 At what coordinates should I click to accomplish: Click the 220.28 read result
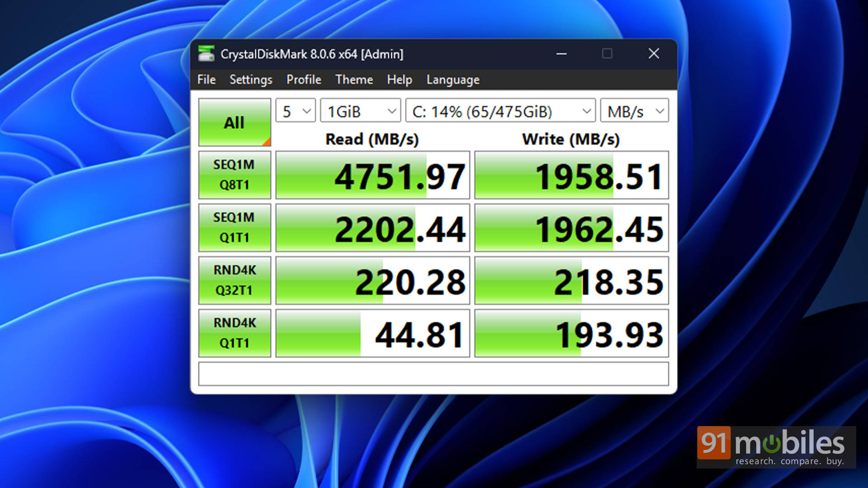point(373,281)
